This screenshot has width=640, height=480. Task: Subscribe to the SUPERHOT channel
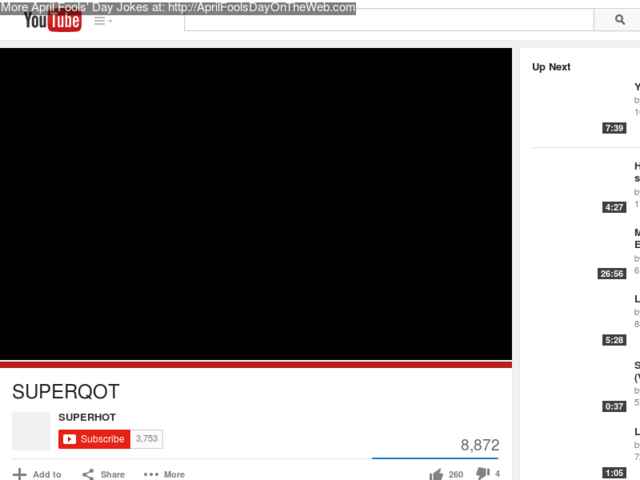point(94,439)
